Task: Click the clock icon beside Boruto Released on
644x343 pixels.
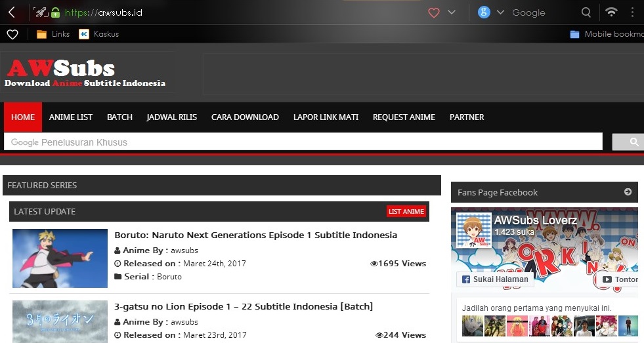Action: click(118, 264)
